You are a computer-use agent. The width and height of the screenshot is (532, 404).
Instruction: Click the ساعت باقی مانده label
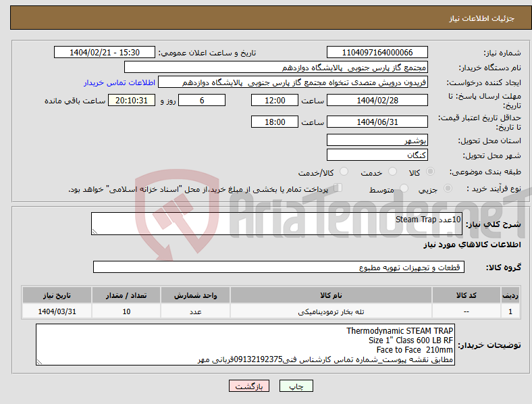75,101
